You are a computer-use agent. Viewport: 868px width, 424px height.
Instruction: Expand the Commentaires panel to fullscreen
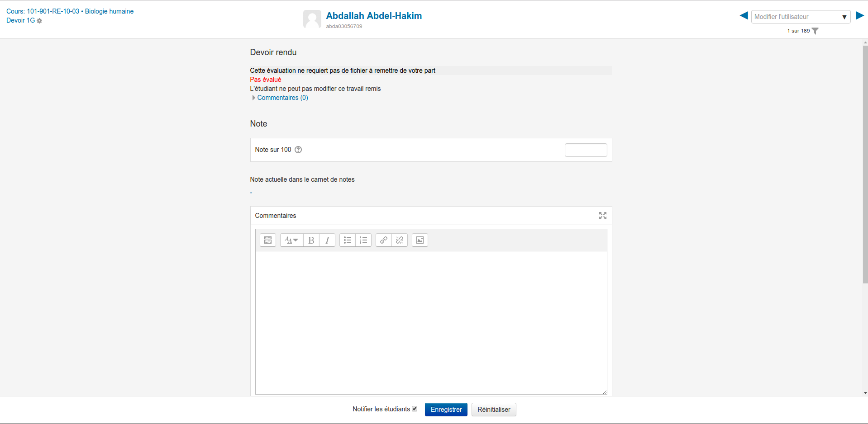point(602,216)
